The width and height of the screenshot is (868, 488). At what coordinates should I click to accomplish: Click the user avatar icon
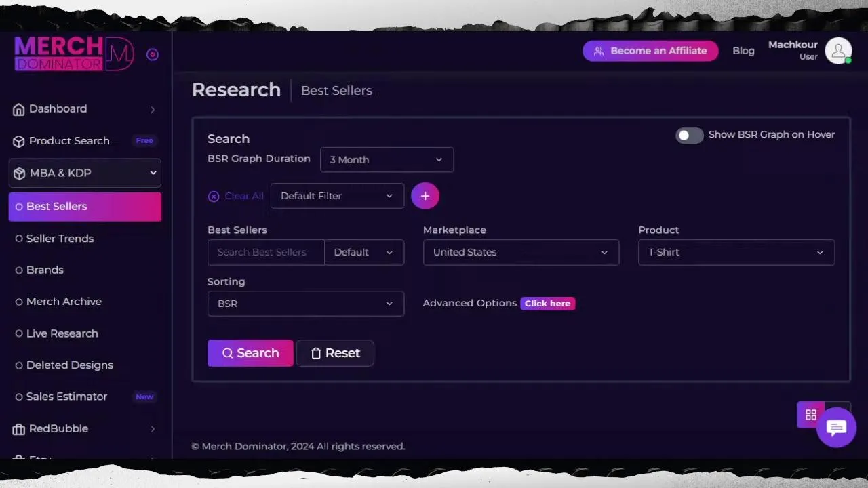click(838, 51)
